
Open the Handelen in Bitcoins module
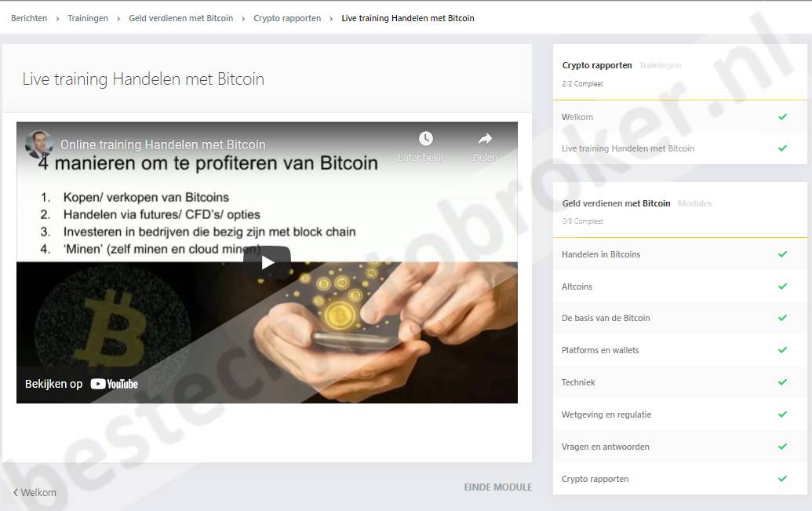pos(680,254)
